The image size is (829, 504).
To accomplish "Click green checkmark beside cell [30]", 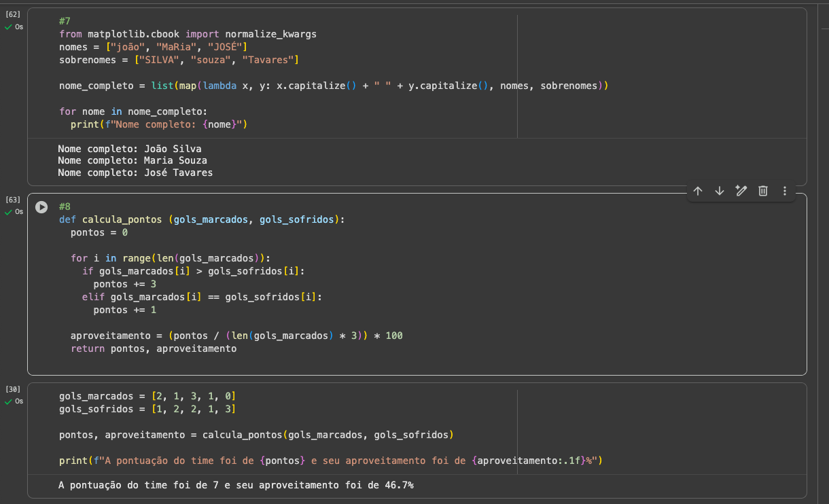I will pyautogui.click(x=8, y=401).
